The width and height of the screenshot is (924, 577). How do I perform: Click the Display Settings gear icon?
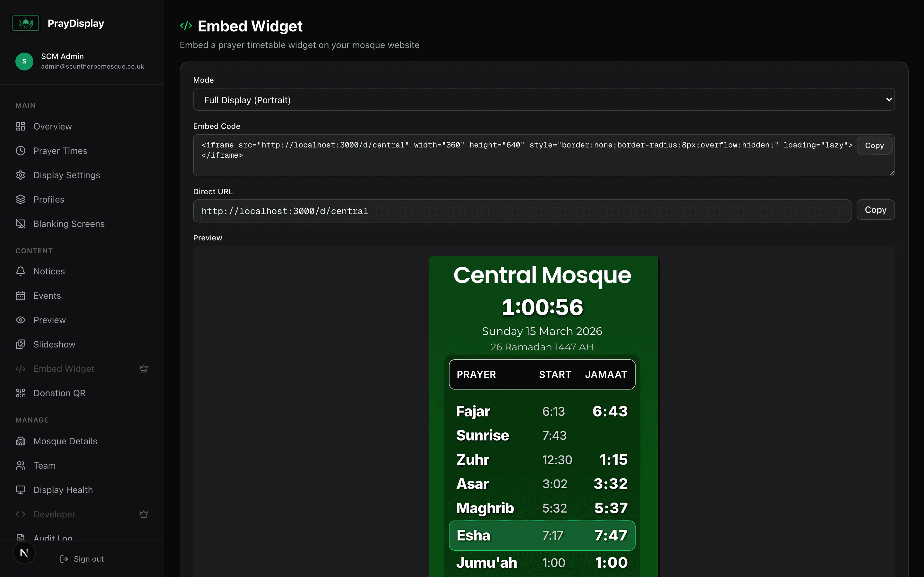tap(21, 175)
